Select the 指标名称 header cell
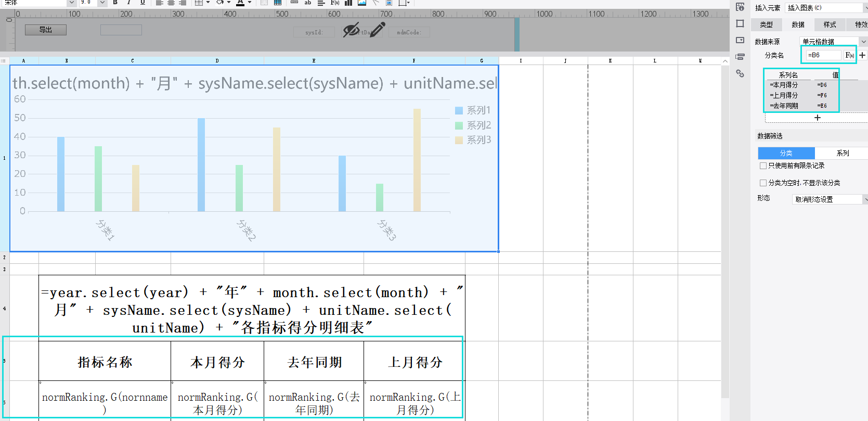 pyautogui.click(x=105, y=361)
